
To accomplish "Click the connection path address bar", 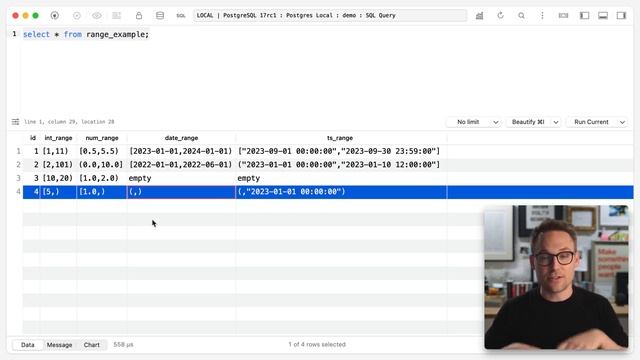I will point(330,16).
